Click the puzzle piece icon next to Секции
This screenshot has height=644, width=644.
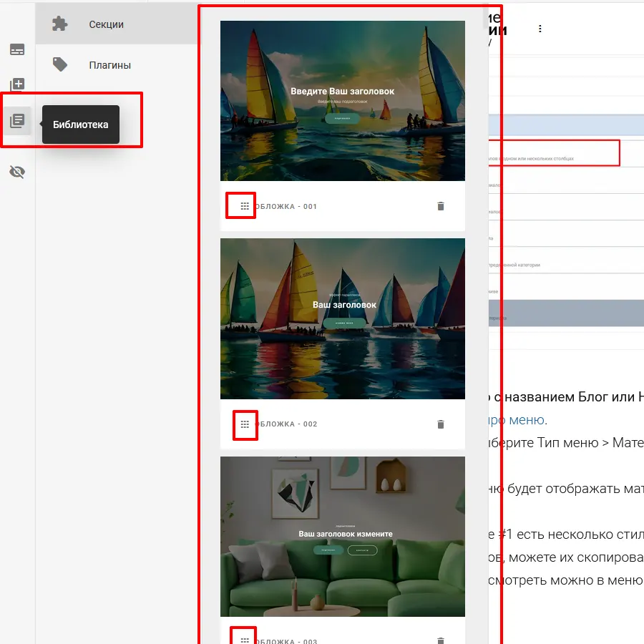(60, 24)
